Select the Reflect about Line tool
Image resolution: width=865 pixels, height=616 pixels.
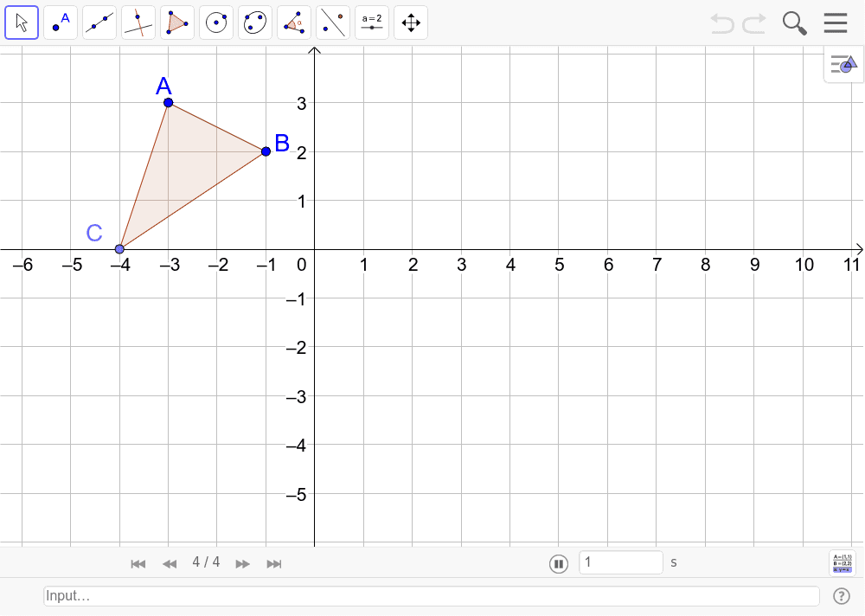332,22
